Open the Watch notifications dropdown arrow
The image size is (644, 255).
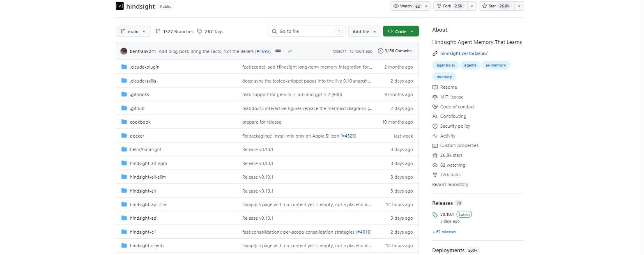[x=427, y=6]
